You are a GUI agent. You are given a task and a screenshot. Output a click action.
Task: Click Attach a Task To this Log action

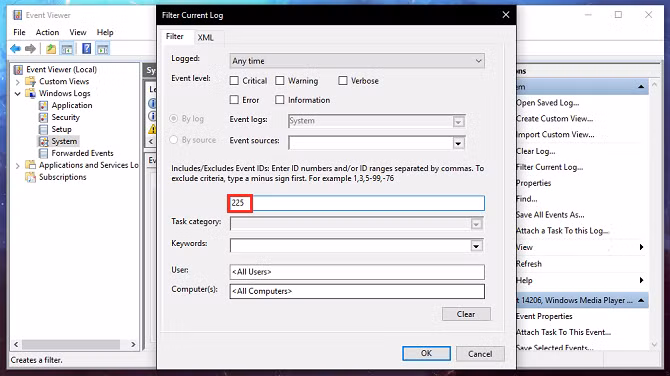tap(562, 231)
